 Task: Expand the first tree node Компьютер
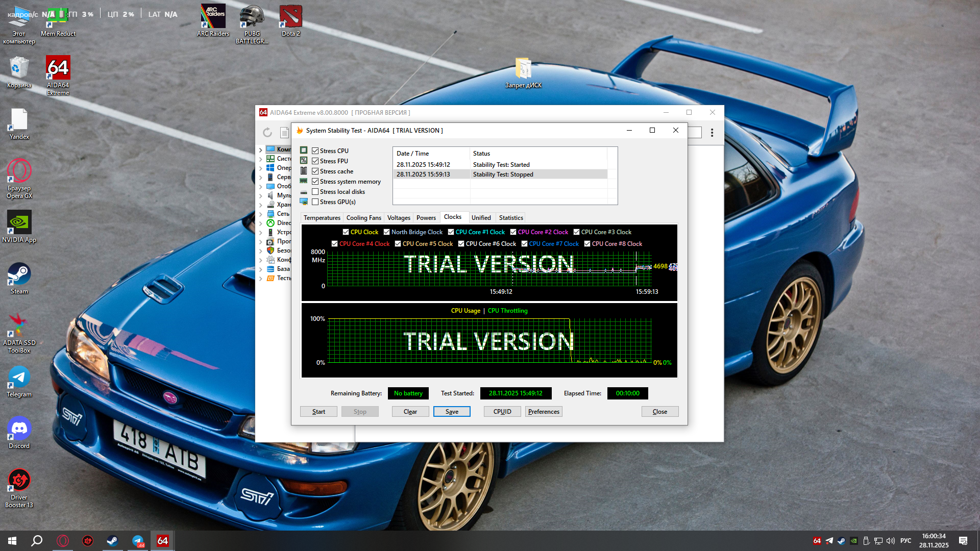pos(261,150)
